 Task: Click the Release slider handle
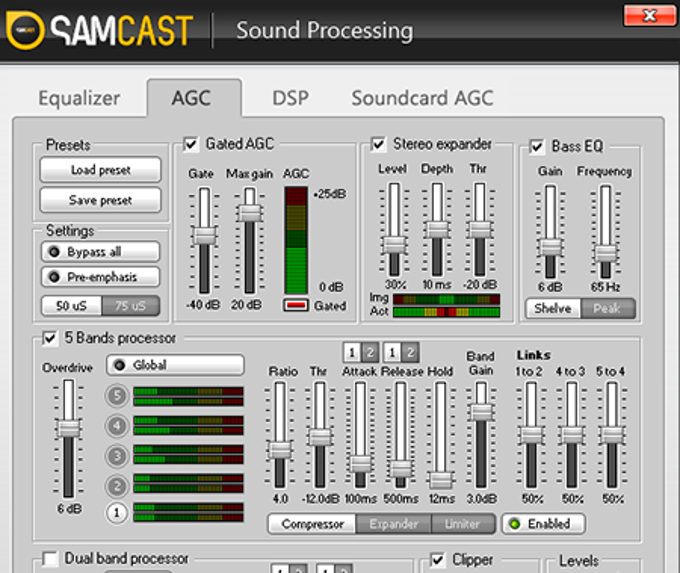[400, 469]
